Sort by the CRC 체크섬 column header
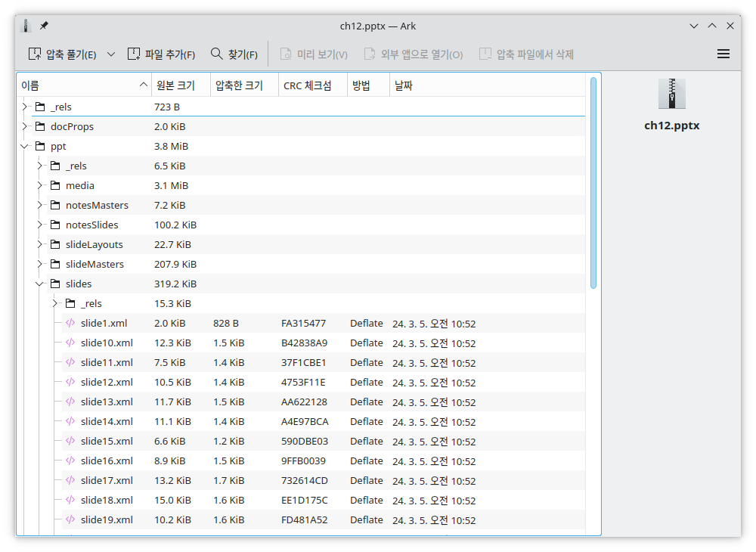The image size is (756, 552). 307,85
